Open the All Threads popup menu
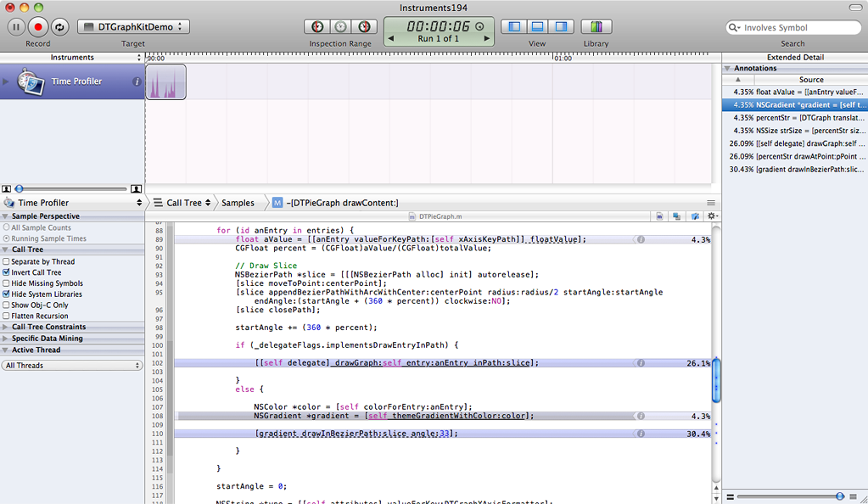 coord(72,366)
